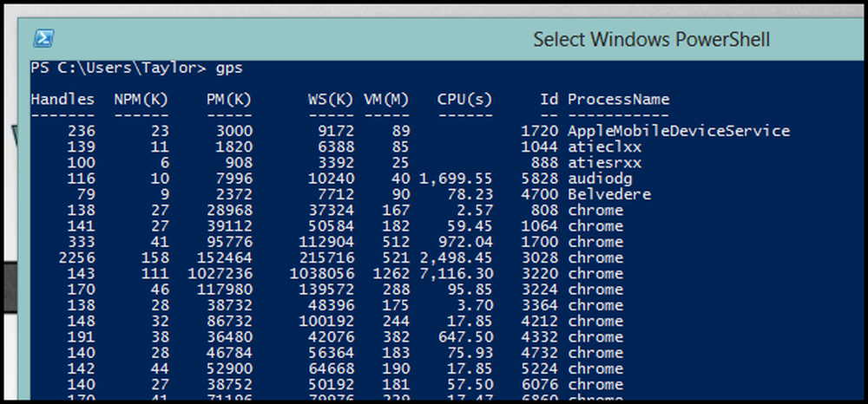The height and width of the screenshot is (404, 868).
Task: Click chrome process Id 1700
Action: [x=540, y=242]
